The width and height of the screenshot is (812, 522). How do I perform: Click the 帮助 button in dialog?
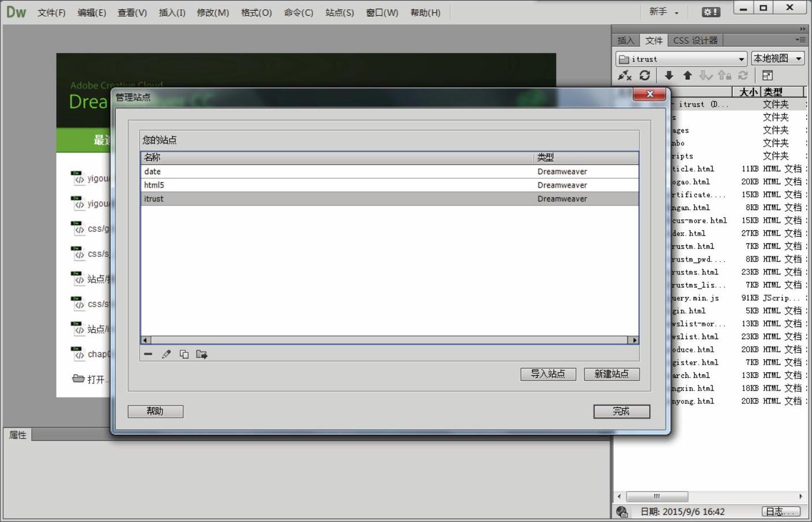point(155,411)
